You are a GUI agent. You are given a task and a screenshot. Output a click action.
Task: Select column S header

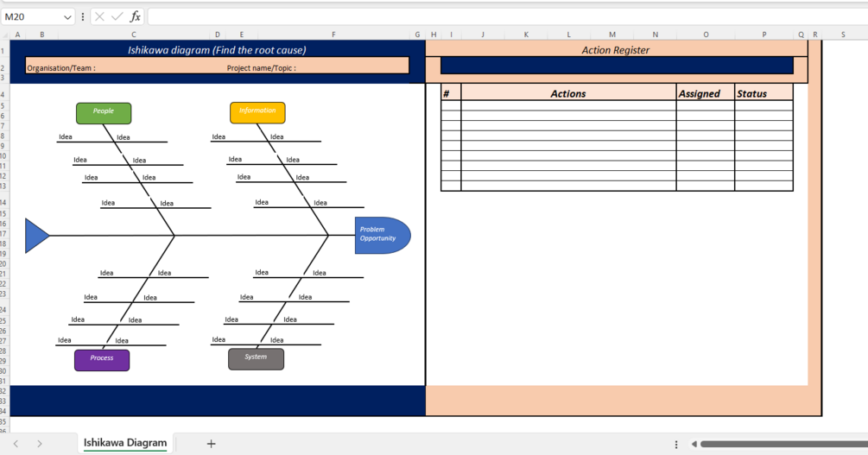[843, 35]
